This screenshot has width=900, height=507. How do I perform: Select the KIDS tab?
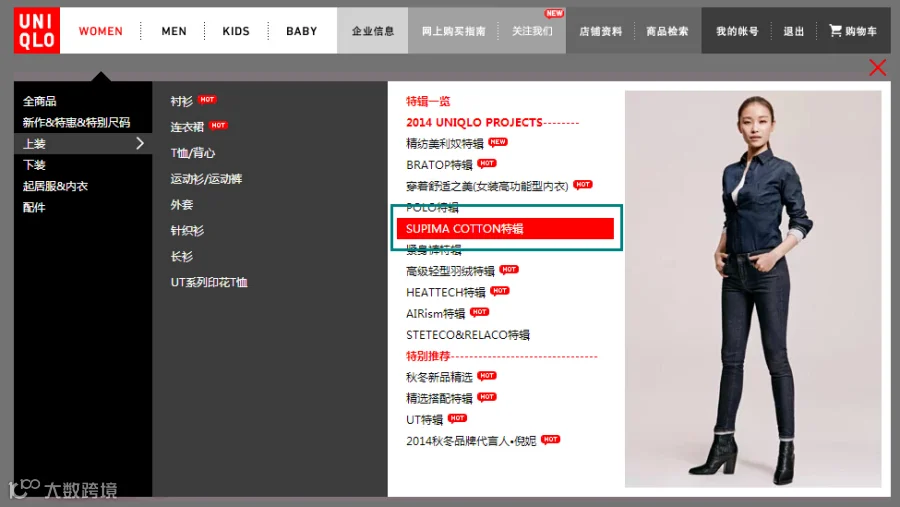236,31
